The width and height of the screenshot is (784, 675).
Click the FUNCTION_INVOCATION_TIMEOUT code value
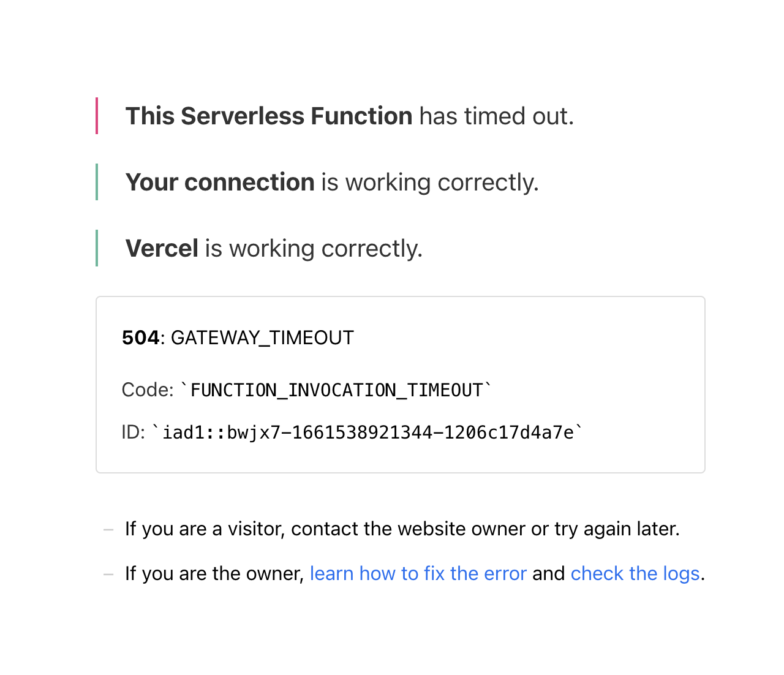[336, 390]
